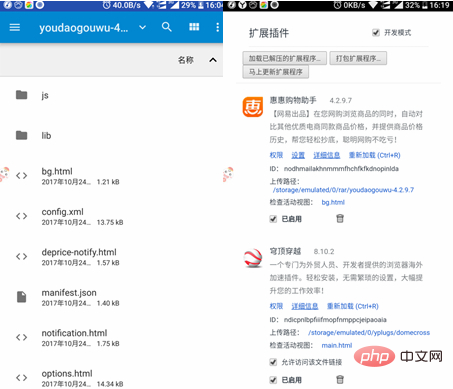Toggle 已启用 checkbox for 惠惠购物助手

[273, 219]
